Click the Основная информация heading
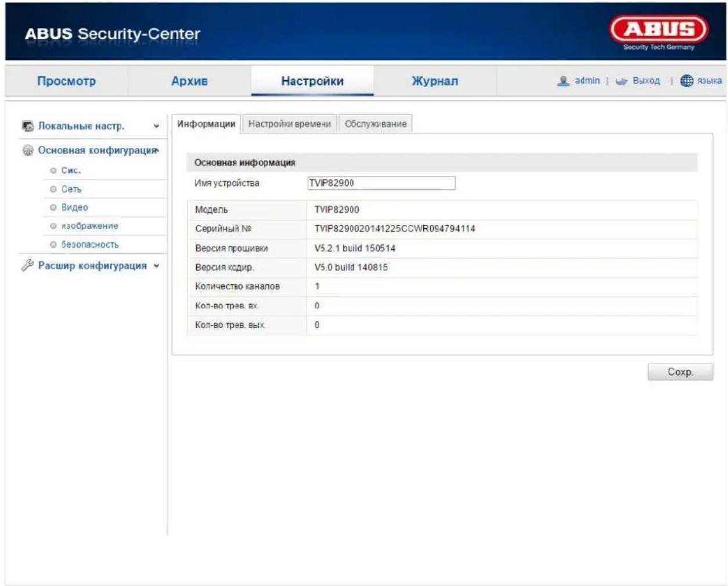The height and width of the screenshot is (586, 728). click(244, 163)
